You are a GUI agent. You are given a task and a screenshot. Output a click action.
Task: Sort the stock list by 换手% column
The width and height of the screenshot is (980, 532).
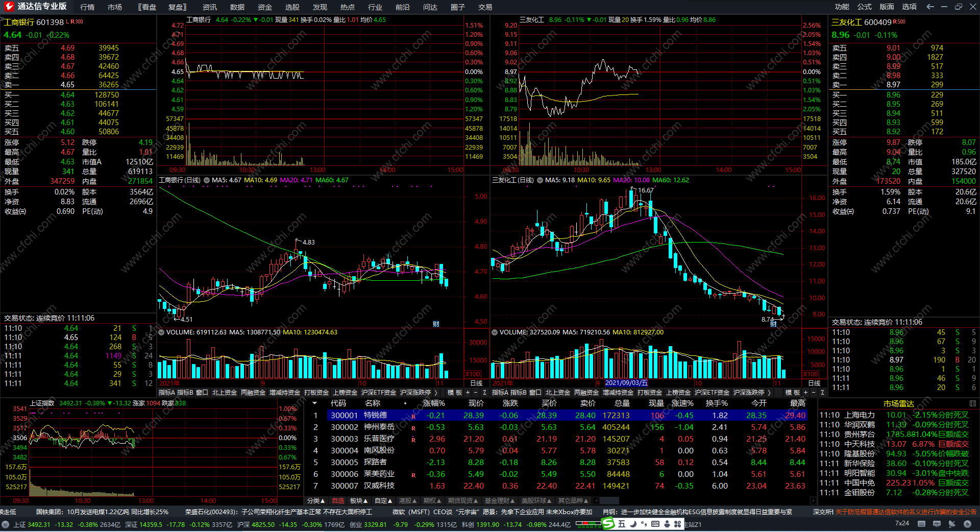coord(717,403)
